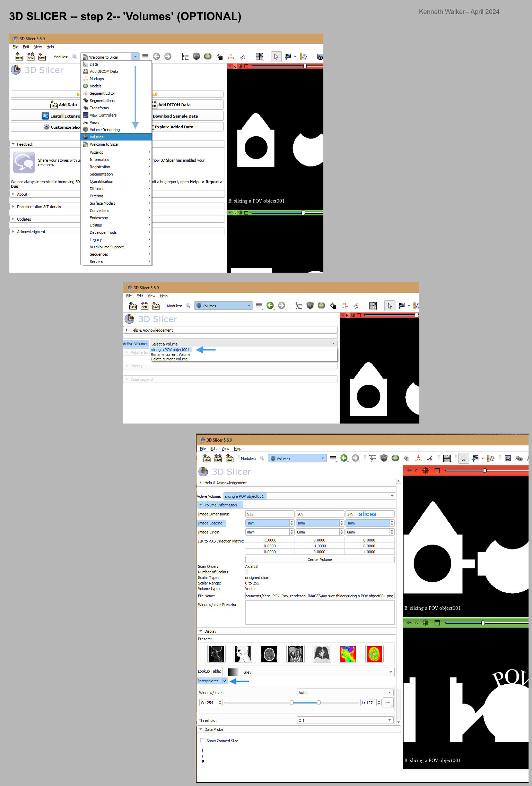The image size is (532, 786).
Task: Apply the rainbow PET preset icon
Action: pos(348,654)
